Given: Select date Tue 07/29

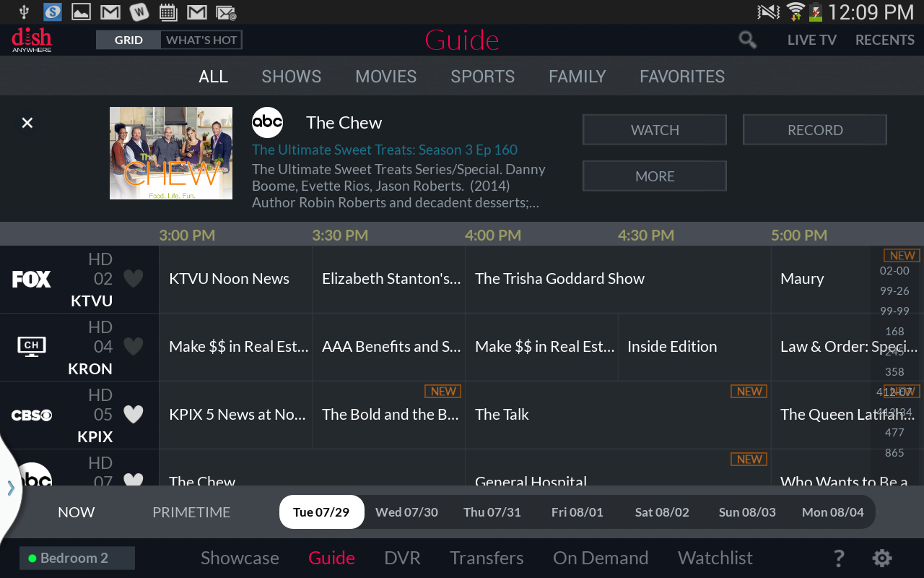Looking at the screenshot, I should click(321, 512).
